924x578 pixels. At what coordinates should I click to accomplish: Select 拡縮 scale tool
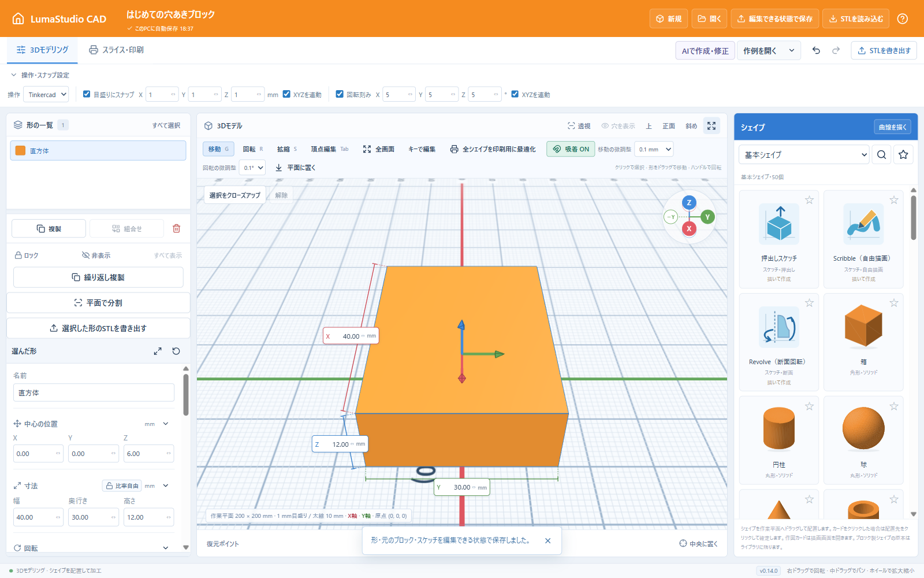tap(287, 149)
